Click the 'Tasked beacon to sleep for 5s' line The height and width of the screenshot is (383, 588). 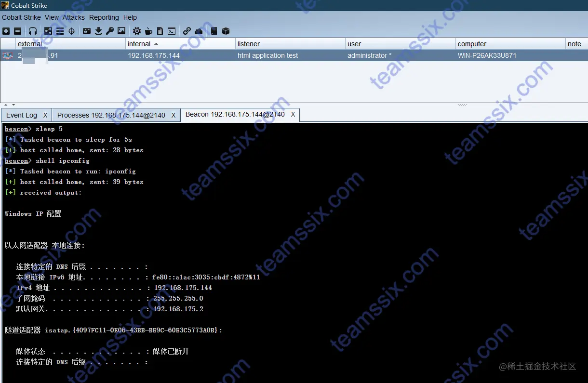(68, 139)
